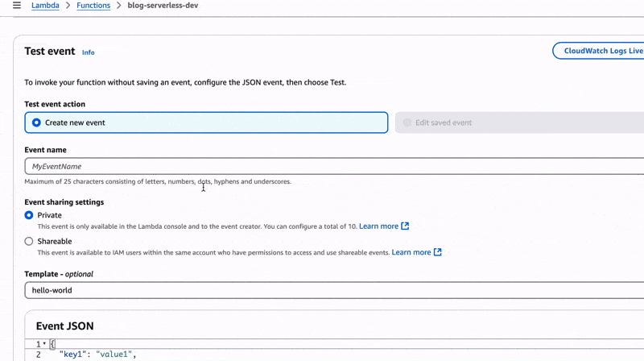Click the "value1" string in Event JSON
The height and width of the screenshot is (361, 644).
click(114, 354)
